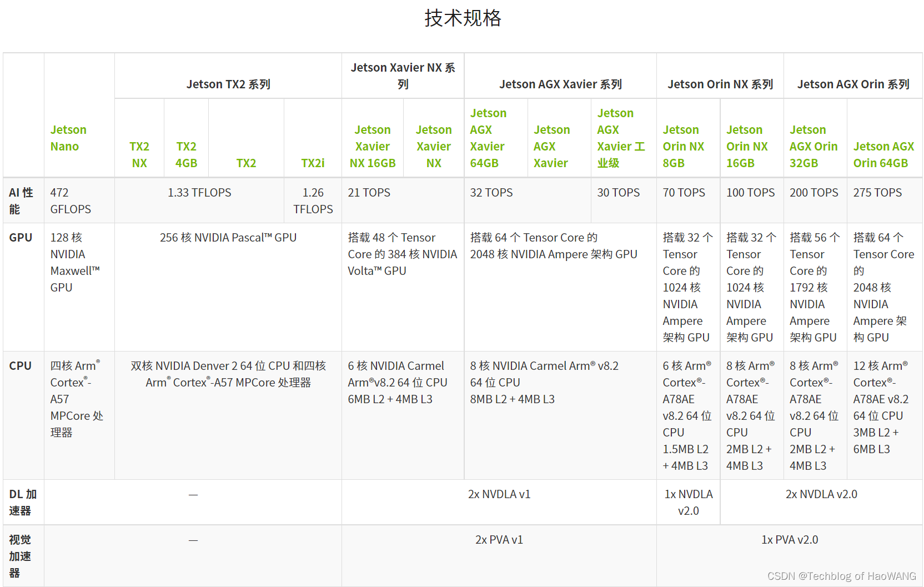Open the Jetson AGX Xavier 64GB link
The image size is (924, 587).
[488, 138]
